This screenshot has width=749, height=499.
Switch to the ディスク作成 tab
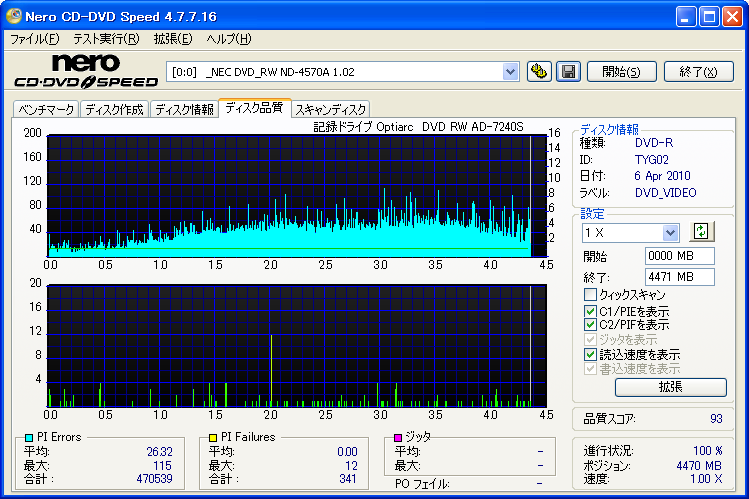114,109
